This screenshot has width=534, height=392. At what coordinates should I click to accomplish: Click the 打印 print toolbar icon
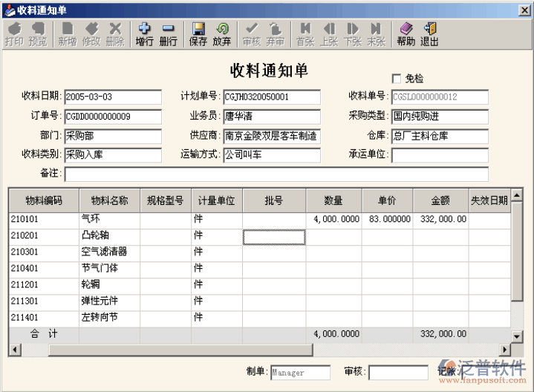point(14,33)
